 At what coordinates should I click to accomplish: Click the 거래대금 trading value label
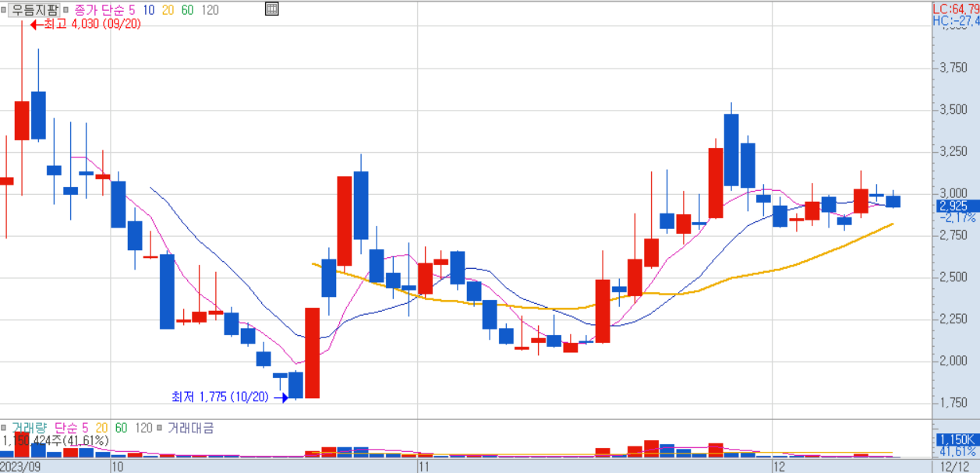(x=190, y=428)
